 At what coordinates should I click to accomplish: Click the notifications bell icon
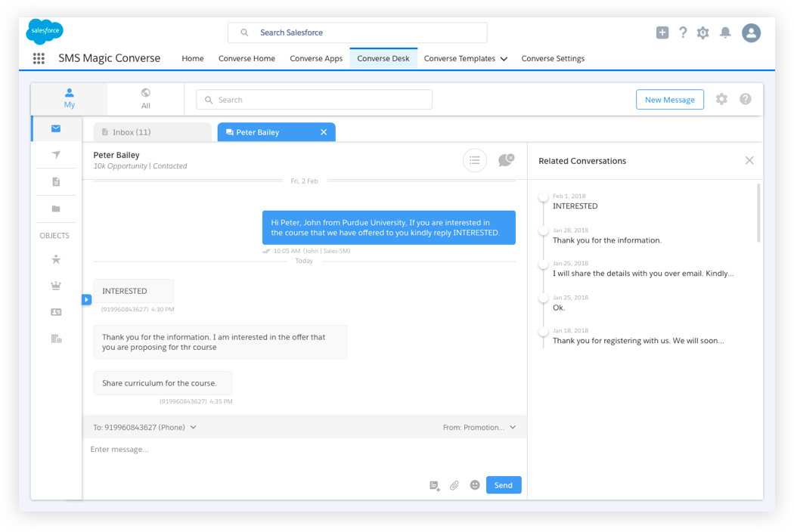pos(725,32)
